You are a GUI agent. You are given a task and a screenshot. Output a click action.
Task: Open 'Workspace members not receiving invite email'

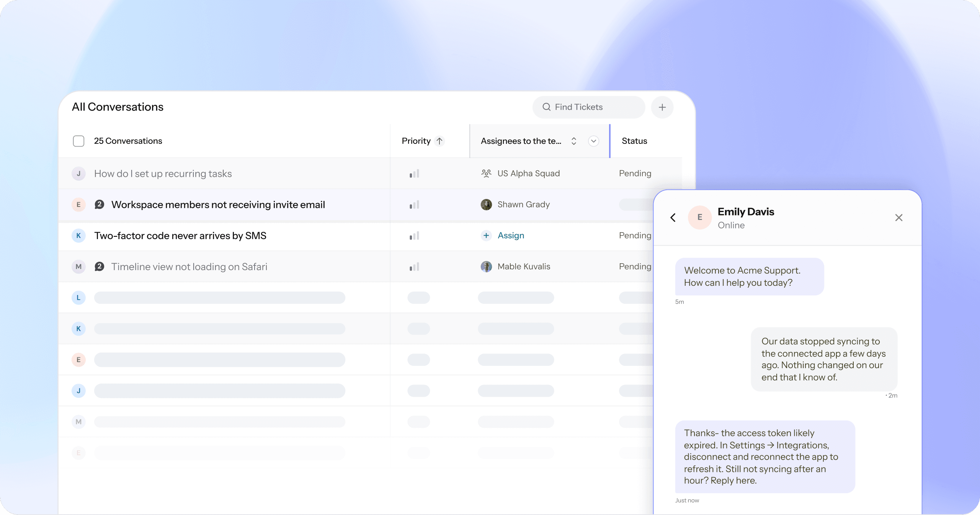218,205
